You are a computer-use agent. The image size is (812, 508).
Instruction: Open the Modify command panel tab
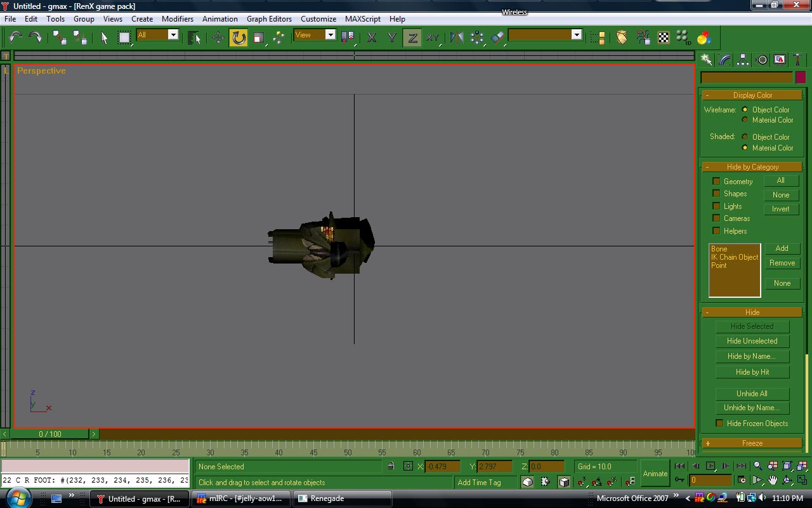(725, 60)
